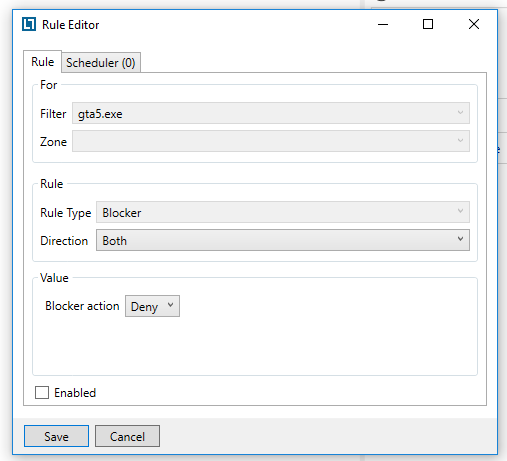Open the Filter combo box showing gta5.exe
This screenshot has width=507, height=461.
271,113
